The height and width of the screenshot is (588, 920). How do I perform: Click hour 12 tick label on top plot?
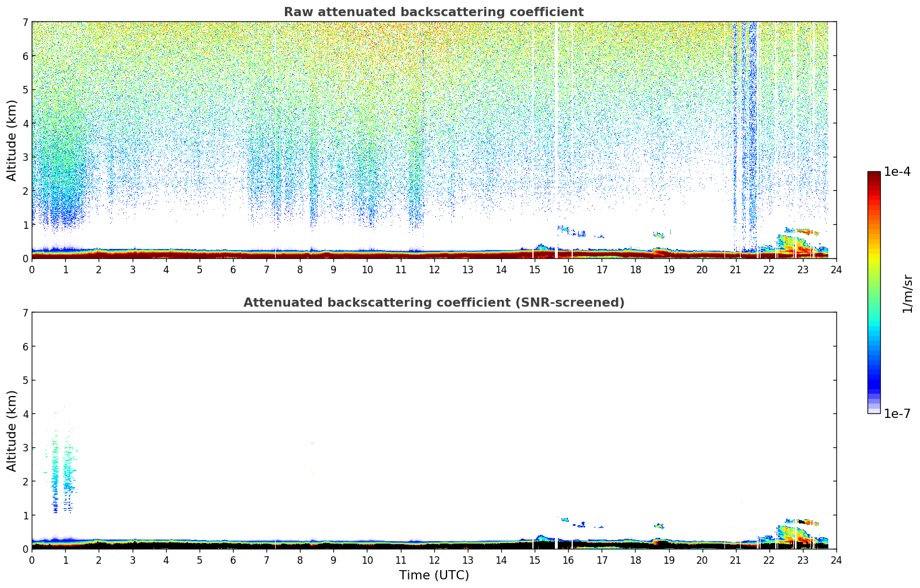pos(434,270)
